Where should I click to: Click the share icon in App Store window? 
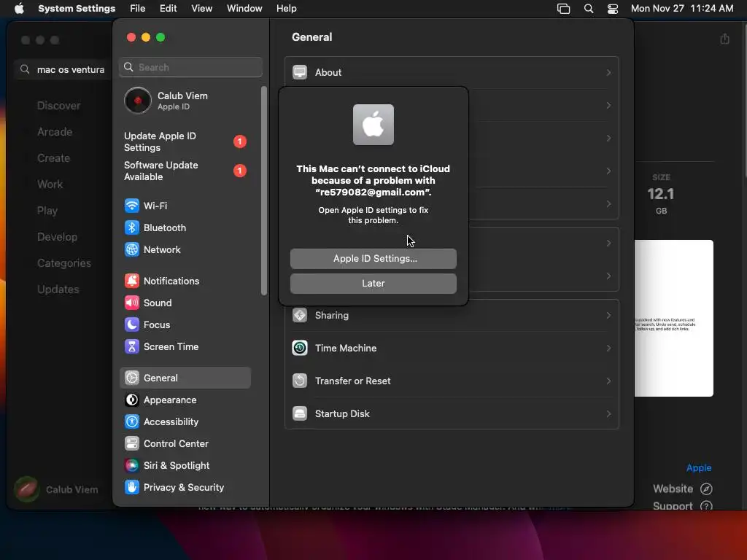(x=724, y=39)
